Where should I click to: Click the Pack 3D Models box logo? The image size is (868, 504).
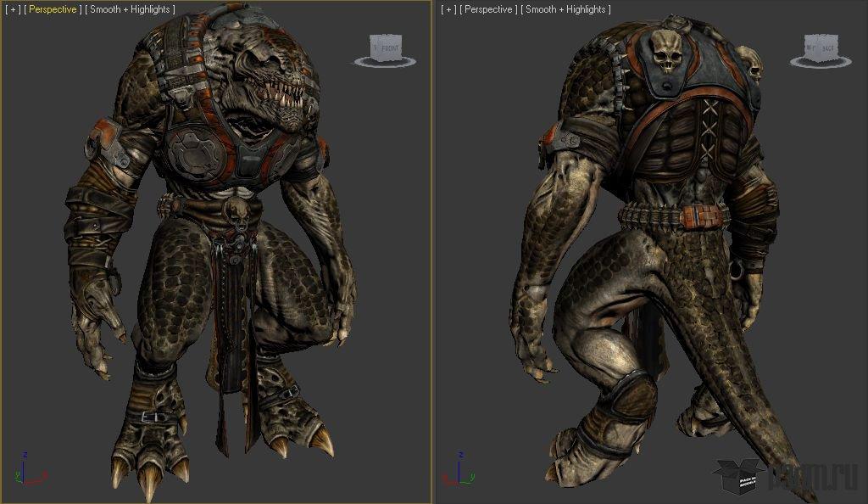(x=738, y=476)
